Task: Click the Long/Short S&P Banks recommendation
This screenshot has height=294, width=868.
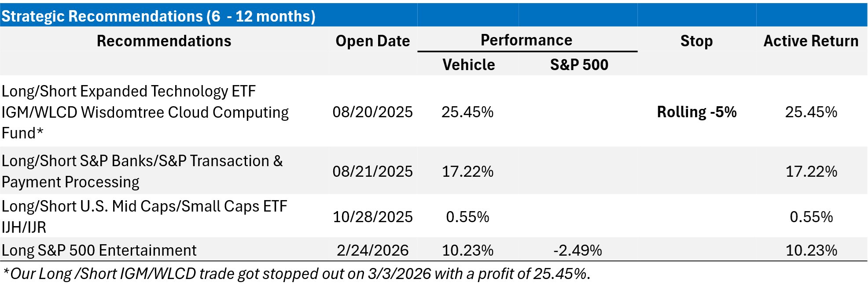Action: point(142,171)
